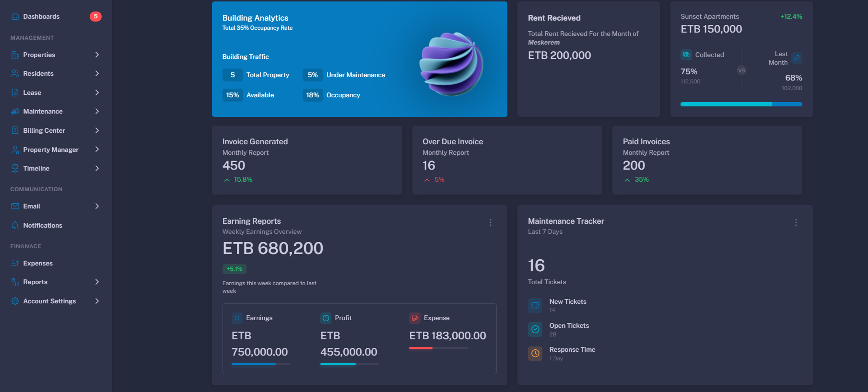Screen dimensions: 868x392
Task: Expand the Billing Center menu chevron
Action: pos(97,130)
